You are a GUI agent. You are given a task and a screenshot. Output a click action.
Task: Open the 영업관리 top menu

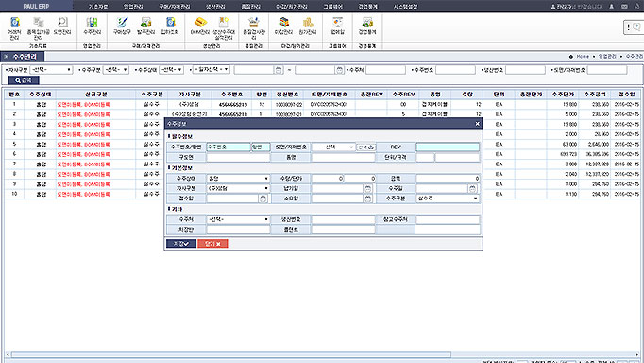pos(133,7)
